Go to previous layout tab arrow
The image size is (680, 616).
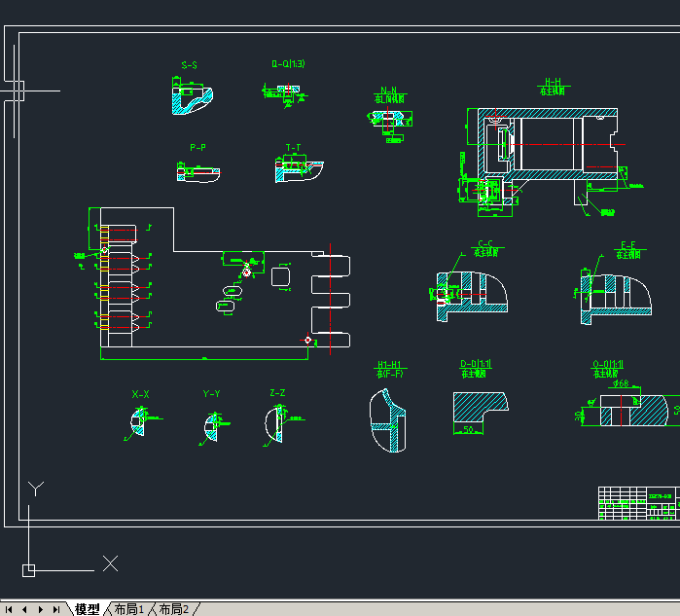(x=24, y=609)
